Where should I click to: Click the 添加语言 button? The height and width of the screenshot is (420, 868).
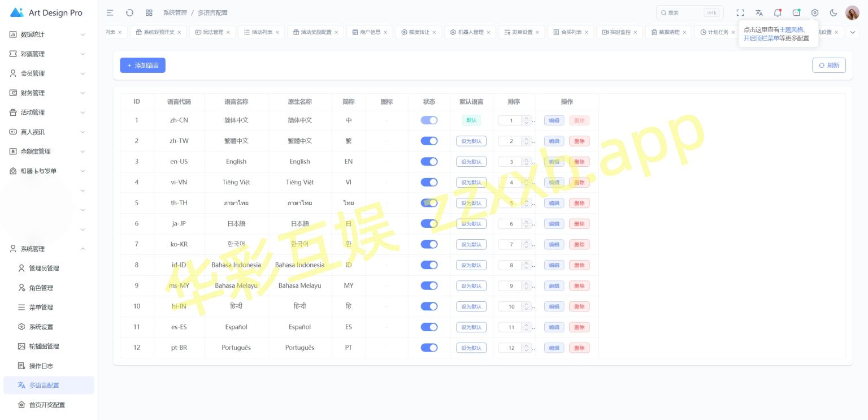[x=142, y=66]
